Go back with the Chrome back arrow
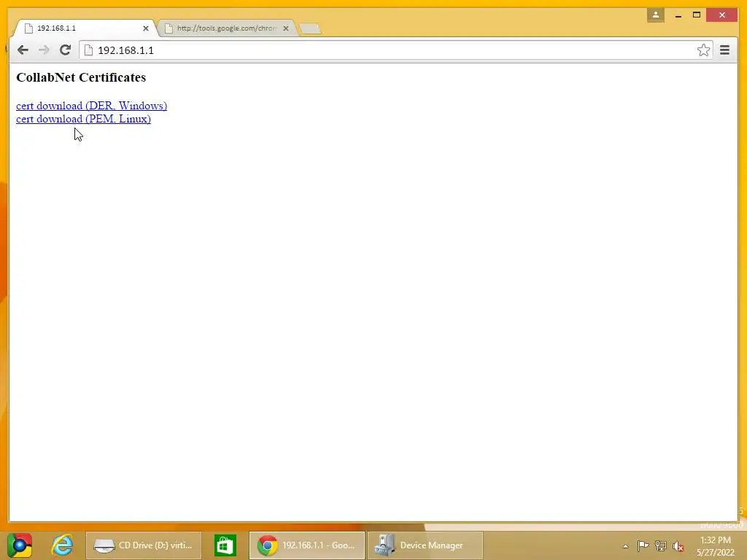Image resolution: width=747 pixels, height=560 pixels. (23, 50)
